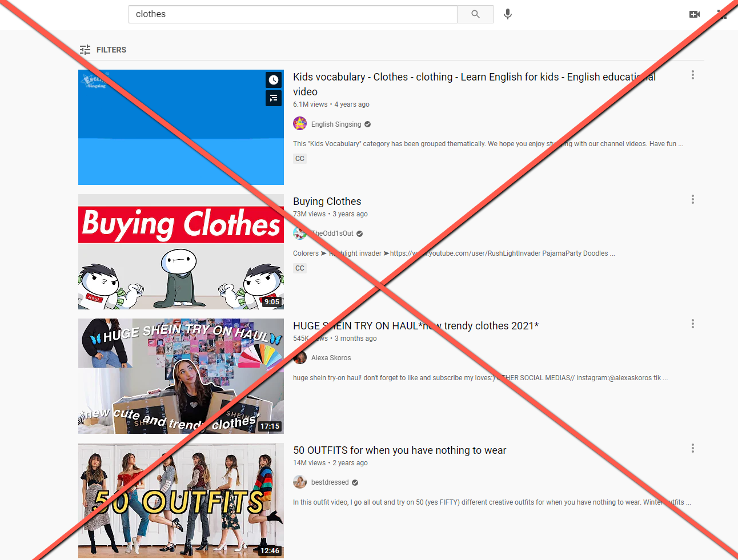Go to TheOdd1sOut channel name
This screenshot has width=738, height=560.
(332, 233)
